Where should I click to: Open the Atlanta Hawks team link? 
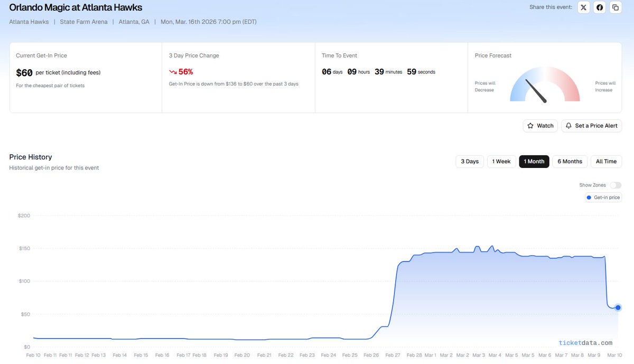click(29, 22)
